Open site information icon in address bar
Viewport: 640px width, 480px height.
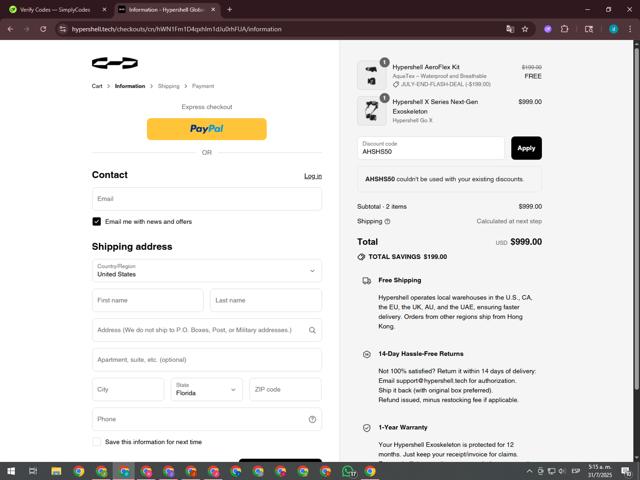tap(62, 29)
